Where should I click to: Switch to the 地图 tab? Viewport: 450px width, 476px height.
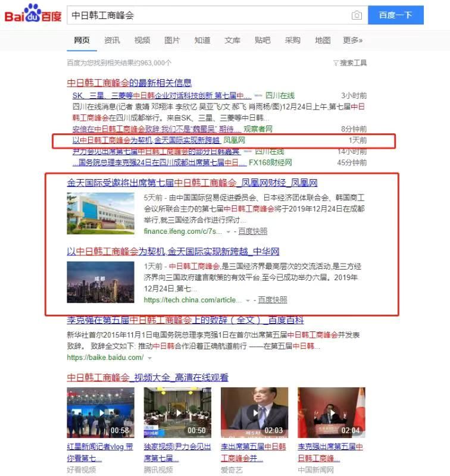[x=323, y=40]
